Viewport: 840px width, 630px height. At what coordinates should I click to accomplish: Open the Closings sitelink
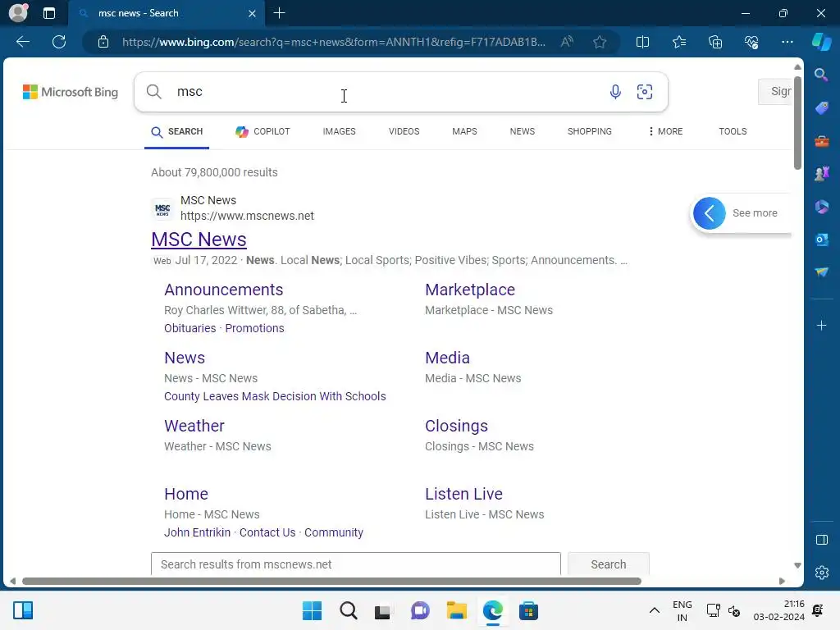456,426
